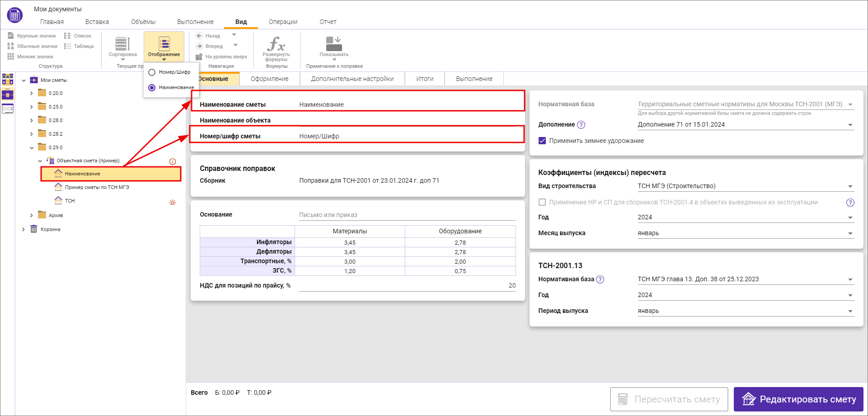Click the Развернуть формулы fx icon
868x416 pixels.
click(276, 44)
